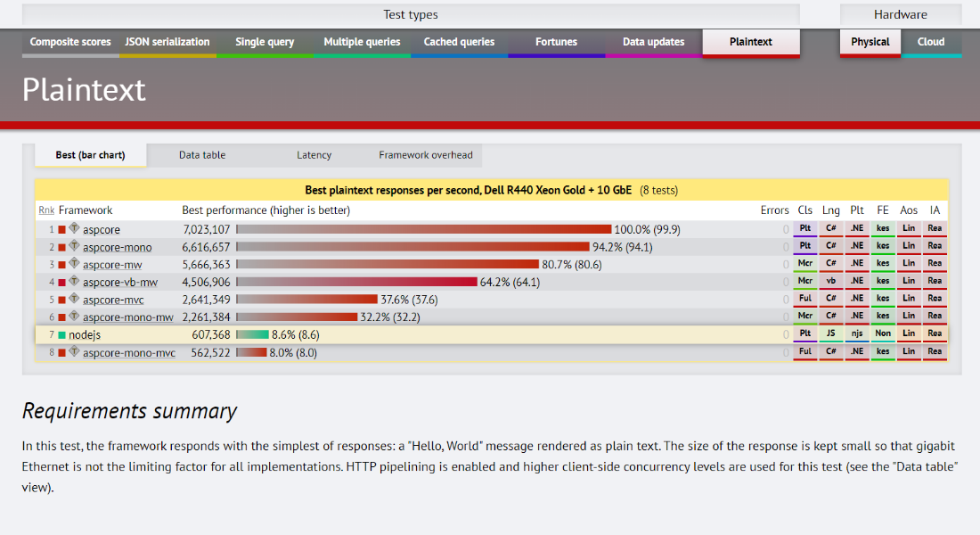Open the aspcore-mono-mw framework link

[x=128, y=317]
